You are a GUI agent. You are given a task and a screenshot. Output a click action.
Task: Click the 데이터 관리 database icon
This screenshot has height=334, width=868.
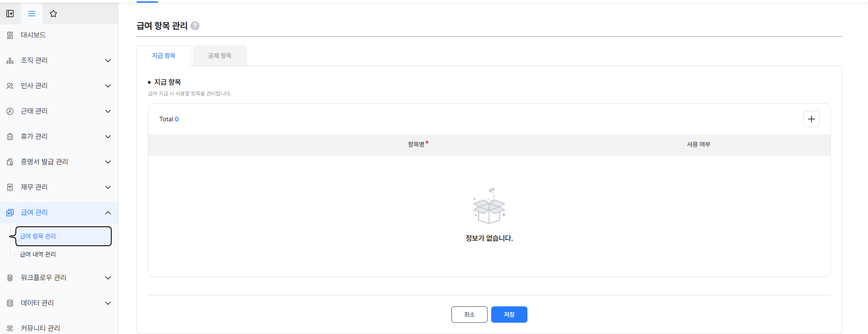10,303
